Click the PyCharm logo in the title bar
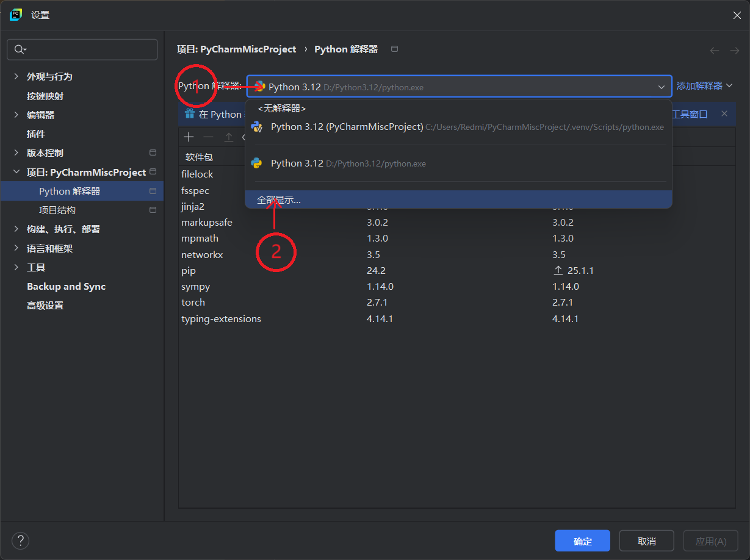This screenshot has width=750, height=560. (16, 15)
